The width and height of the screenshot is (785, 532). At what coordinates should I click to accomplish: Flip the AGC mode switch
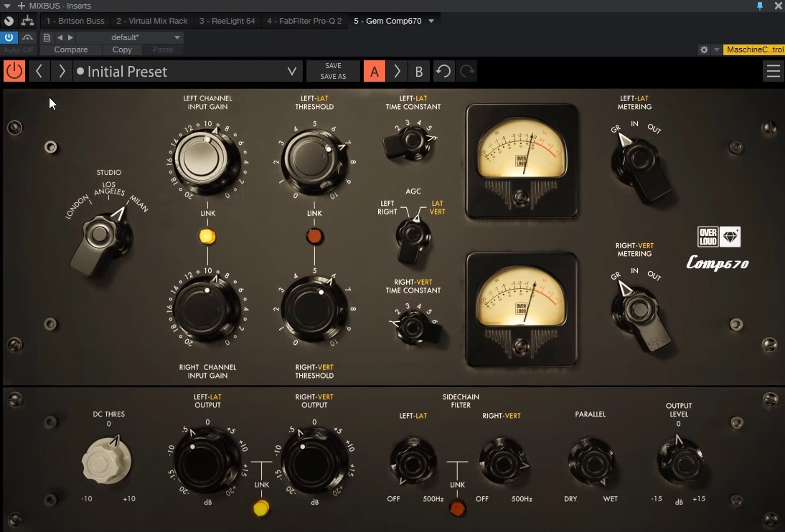pos(413,239)
